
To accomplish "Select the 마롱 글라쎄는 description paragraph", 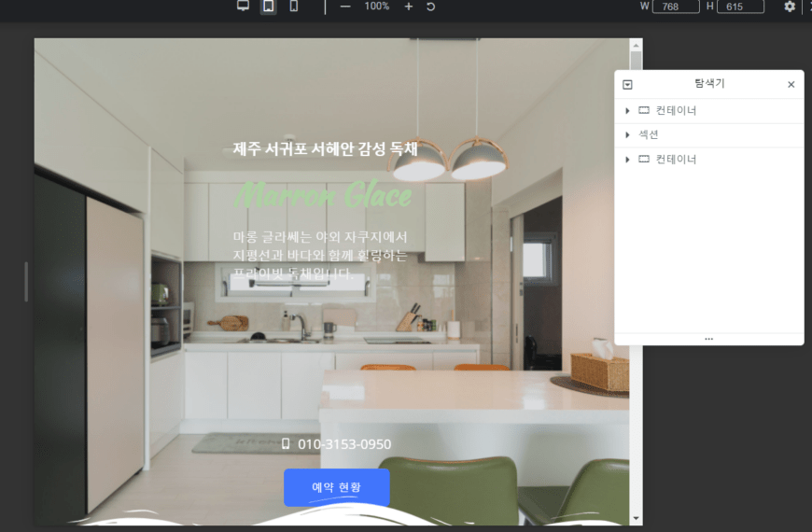I will (x=320, y=255).
